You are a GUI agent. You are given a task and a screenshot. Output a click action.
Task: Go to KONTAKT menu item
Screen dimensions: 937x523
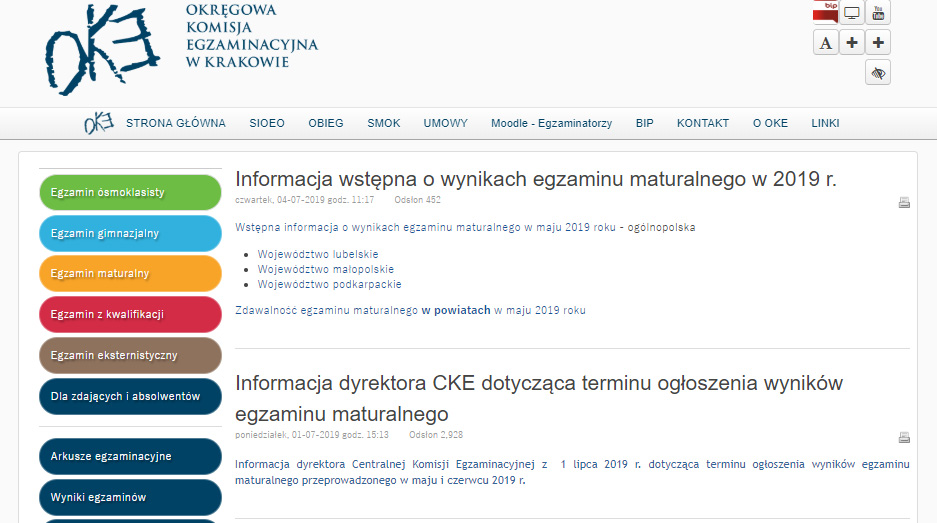tap(703, 124)
